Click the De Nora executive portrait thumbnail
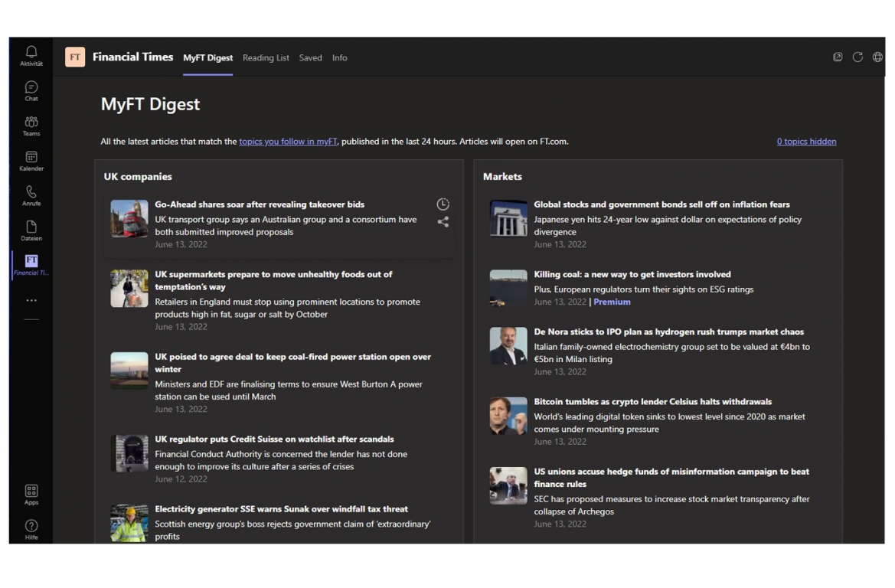This screenshot has height=588, width=895. point(508,345)
